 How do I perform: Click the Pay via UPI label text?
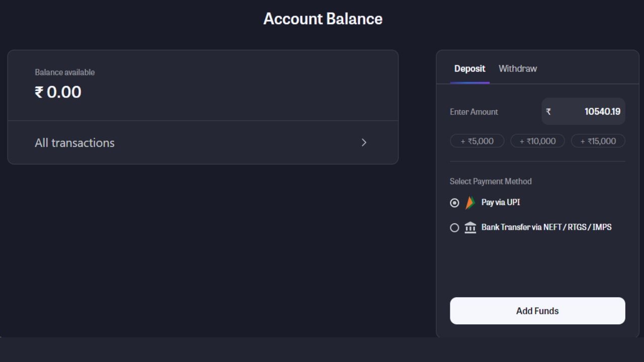[501, 202]
